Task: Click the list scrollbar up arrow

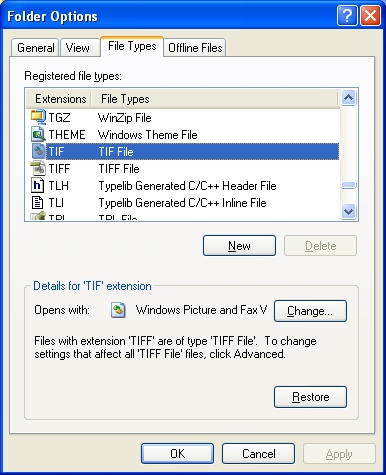Action: tap(349, 98)
